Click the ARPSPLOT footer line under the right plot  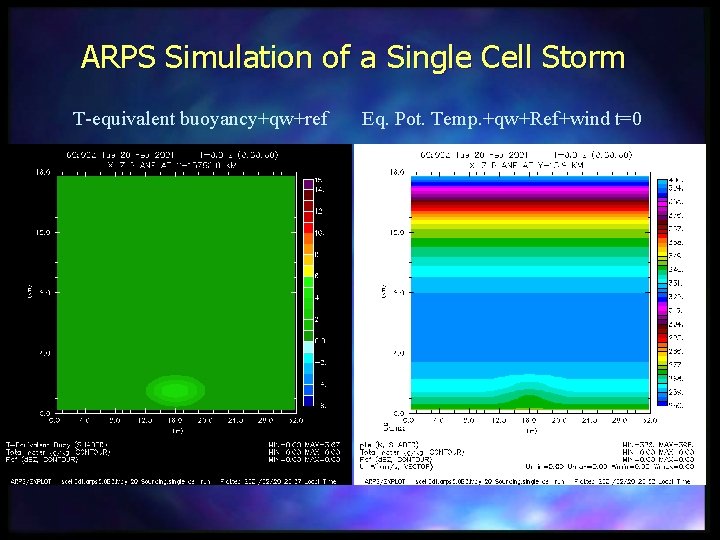pyautogui.click(x=527, y=481)
